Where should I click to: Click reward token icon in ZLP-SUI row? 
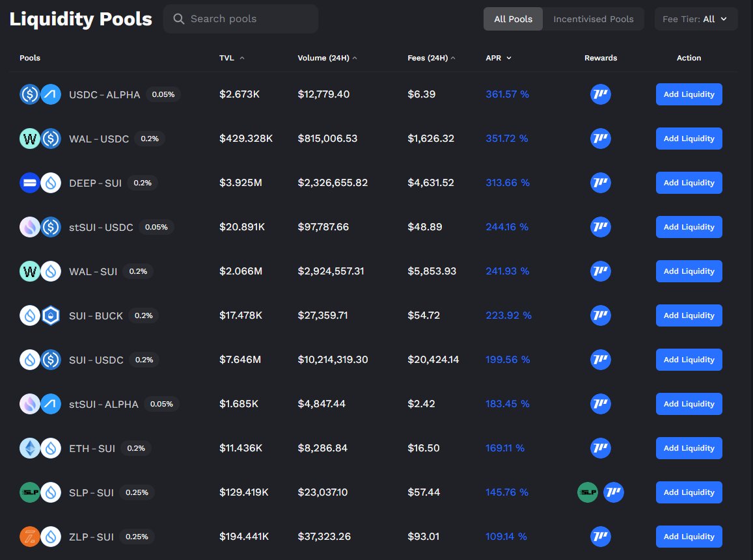600,537
